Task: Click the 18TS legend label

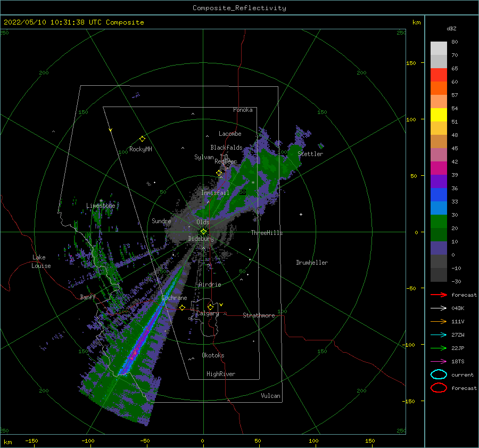Action: point(458,361)
